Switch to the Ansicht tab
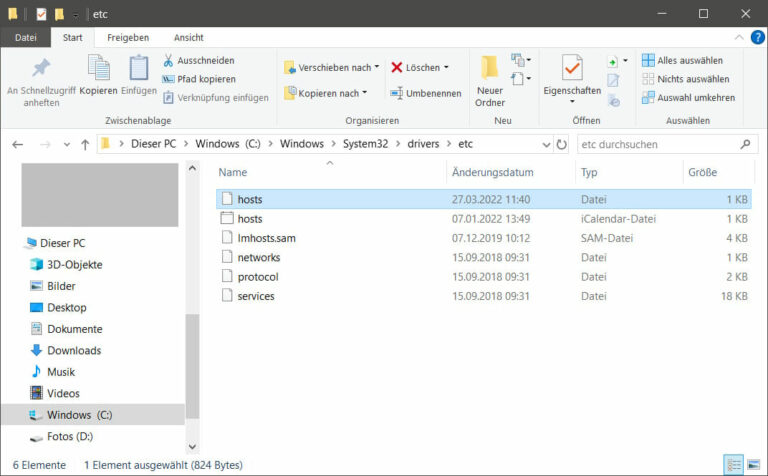The image size is (768, 476). click(189, 37)
